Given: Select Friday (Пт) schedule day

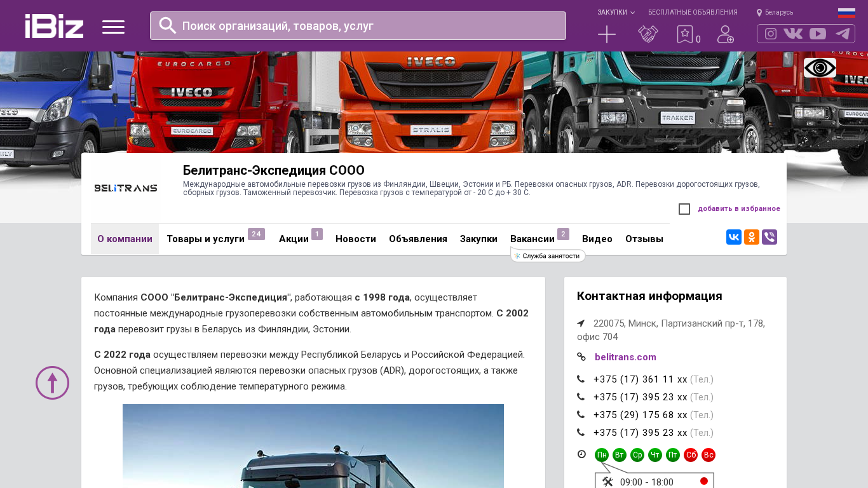Looking at the screenshot, I should 673,455.
